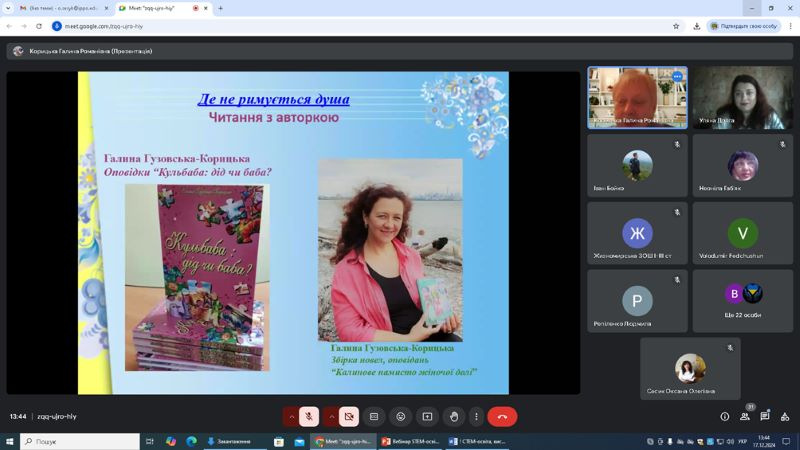Open the Mail app on the taskbar

299,441
